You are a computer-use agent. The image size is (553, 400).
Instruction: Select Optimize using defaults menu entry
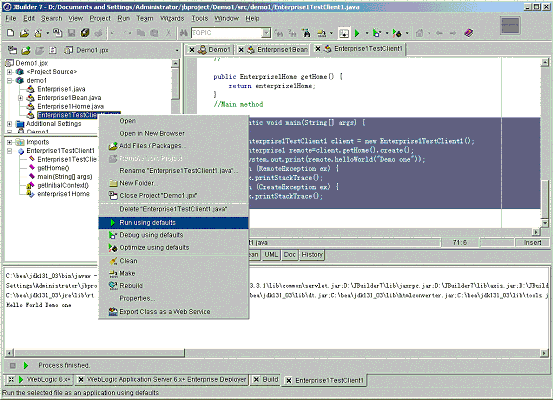point(174,248)
